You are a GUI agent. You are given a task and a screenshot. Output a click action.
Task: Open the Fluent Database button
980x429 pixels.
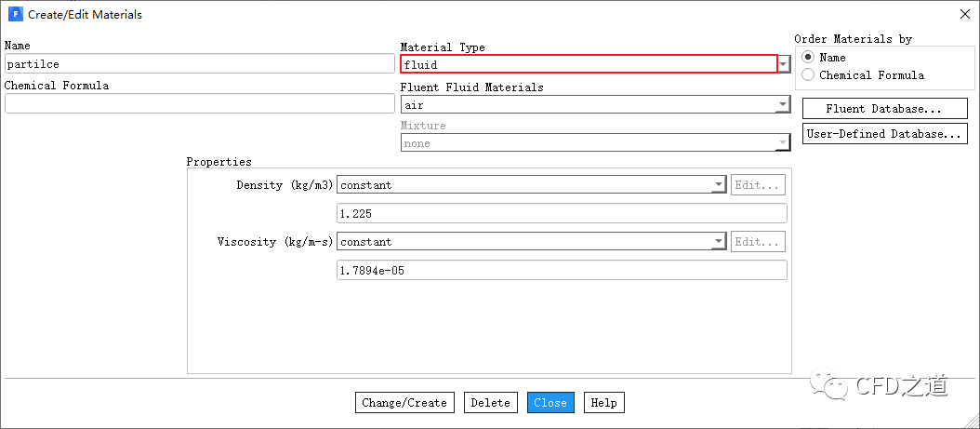884,109
